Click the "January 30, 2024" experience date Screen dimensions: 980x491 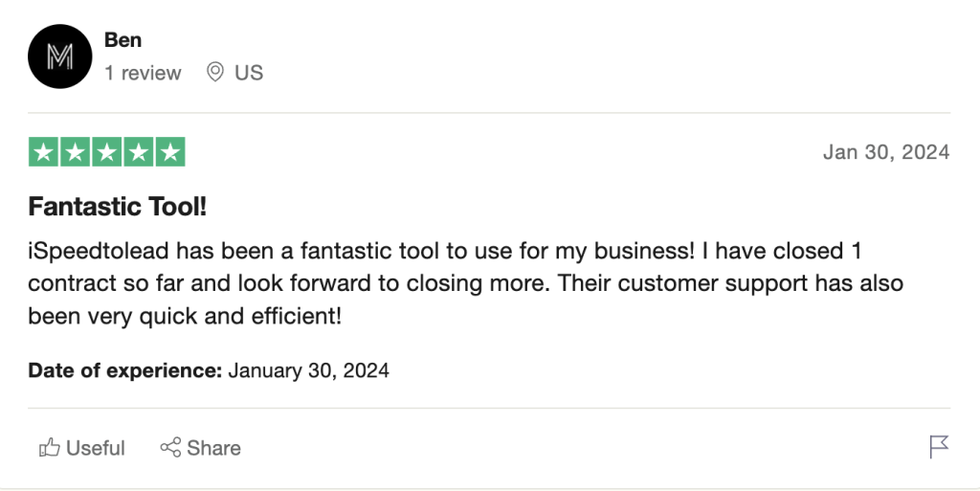click(308, 370)
